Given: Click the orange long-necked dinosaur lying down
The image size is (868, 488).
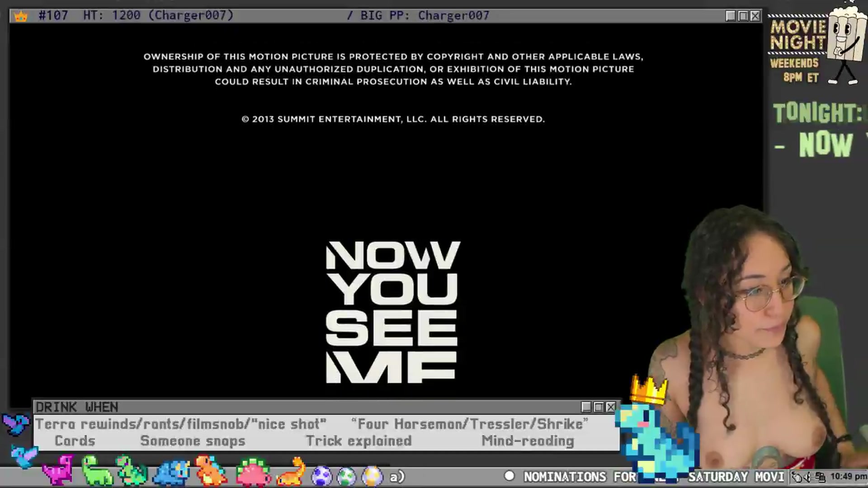Looking at the screenshot, I should click(292, 471).
